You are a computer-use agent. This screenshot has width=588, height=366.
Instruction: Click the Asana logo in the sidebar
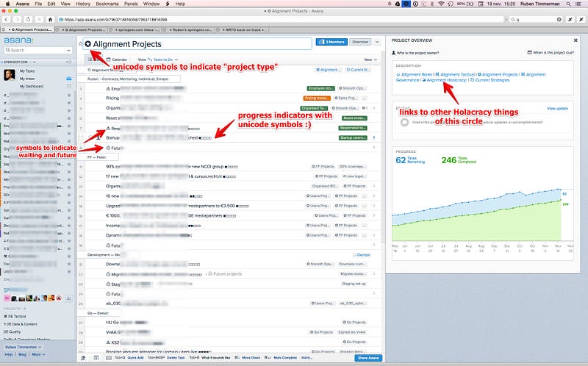[x=18, y=40]
